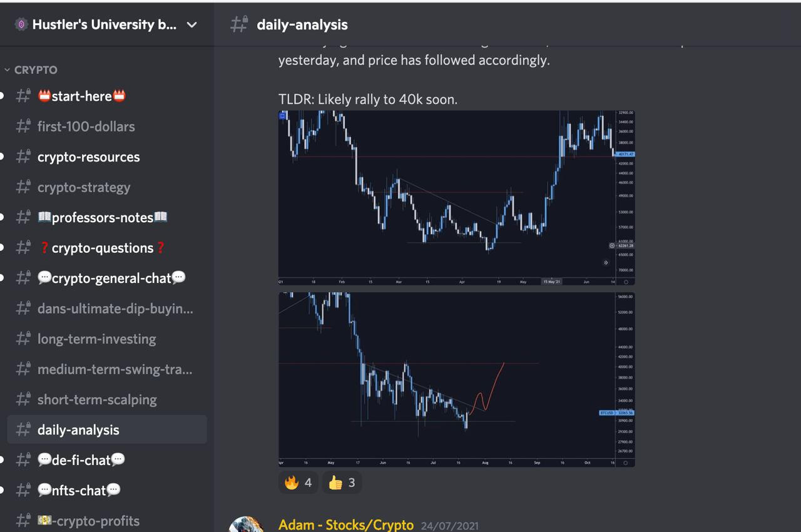
Task: Toggle the thumbs up reaction
Action: tap(342, 483)
